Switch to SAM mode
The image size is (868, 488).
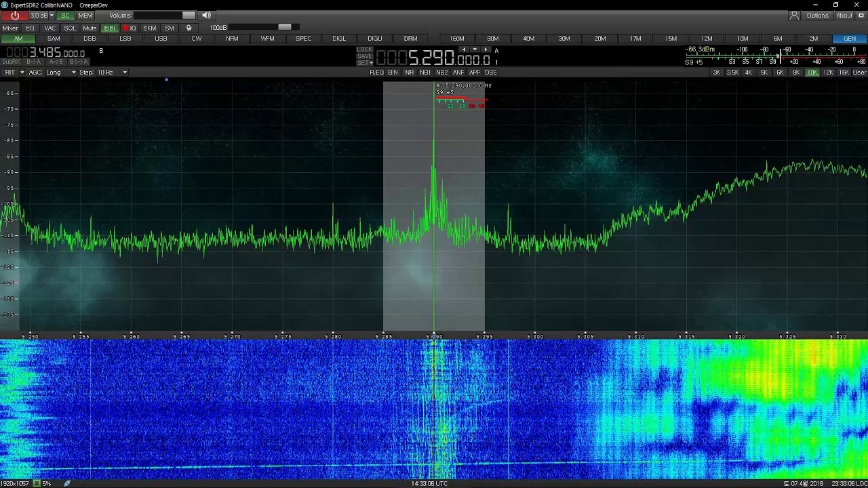tap(54, 39)
